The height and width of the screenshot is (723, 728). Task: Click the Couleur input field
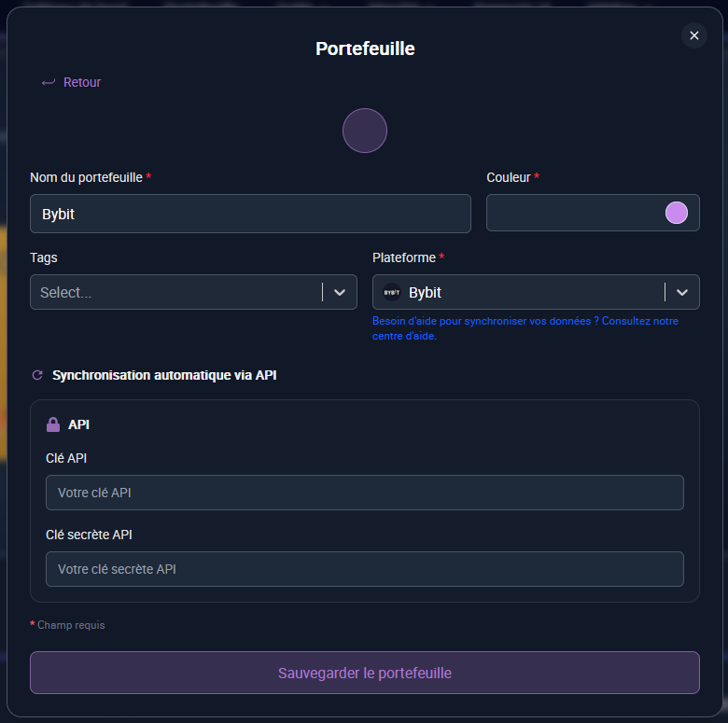point(593,213)
